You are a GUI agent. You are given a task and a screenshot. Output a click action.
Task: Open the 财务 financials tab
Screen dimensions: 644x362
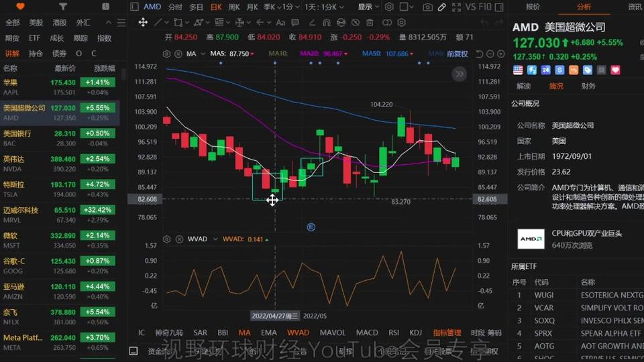[588, 86]
